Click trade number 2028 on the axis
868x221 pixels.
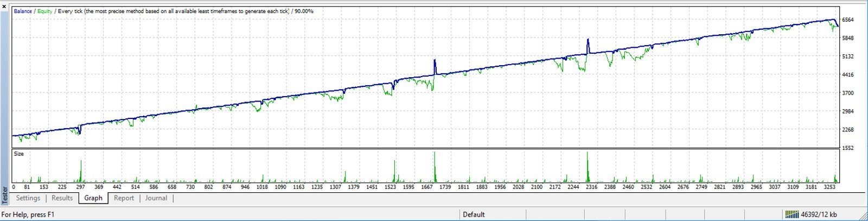(x=518, y=187)
